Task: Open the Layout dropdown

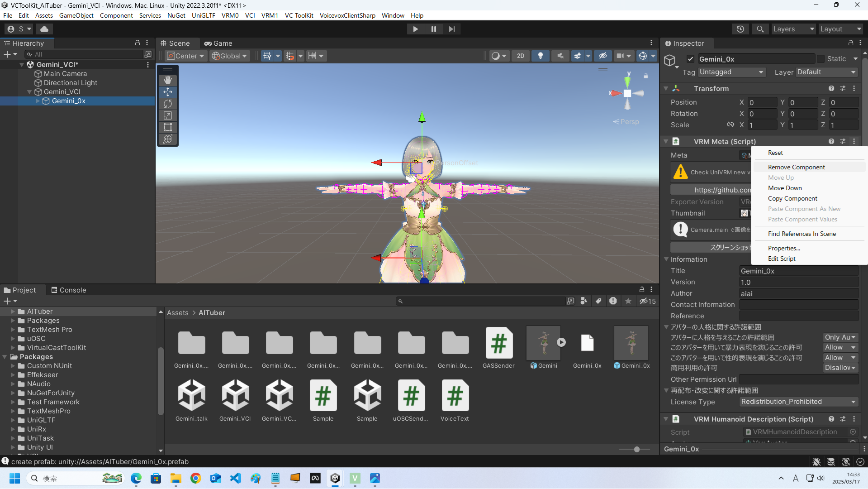Action: pos(841,29)
